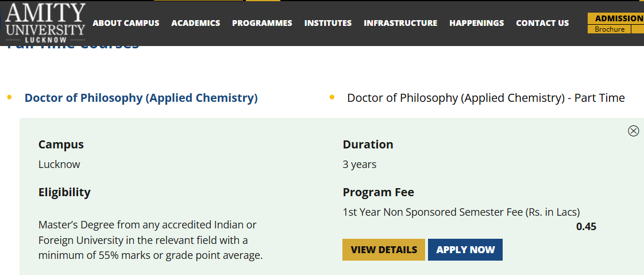Open the Programmes menu
The width and height of the screenshot is (644, 275).
(262, 23)
